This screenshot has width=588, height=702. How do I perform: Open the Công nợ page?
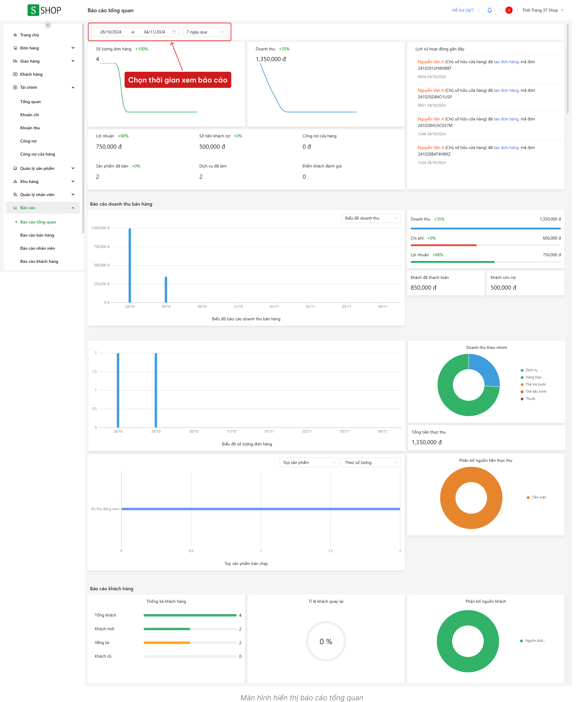pos(28,141)
